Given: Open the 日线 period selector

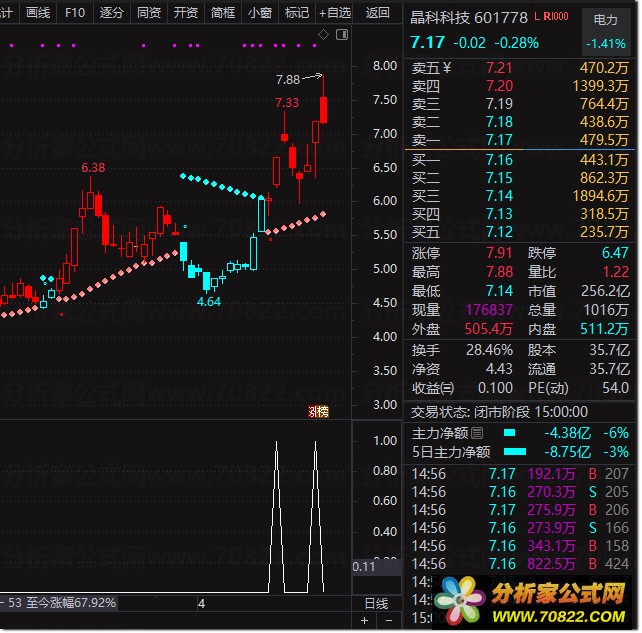Looking at the screenshot, I should tap(376, 604).
